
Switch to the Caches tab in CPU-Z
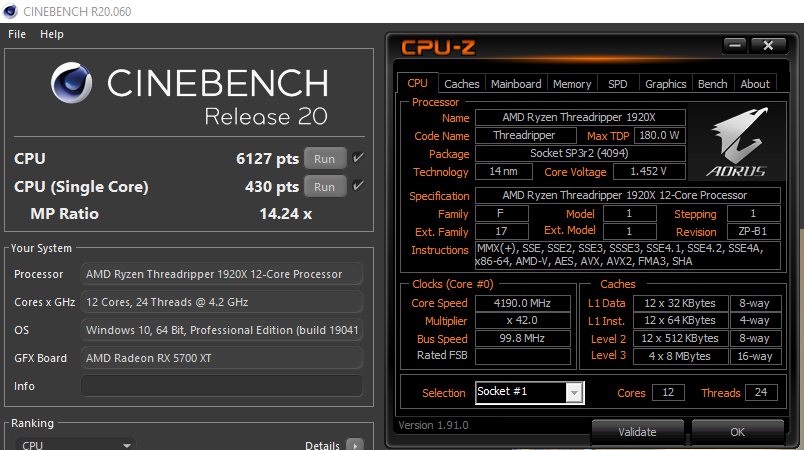click(461, 84)
